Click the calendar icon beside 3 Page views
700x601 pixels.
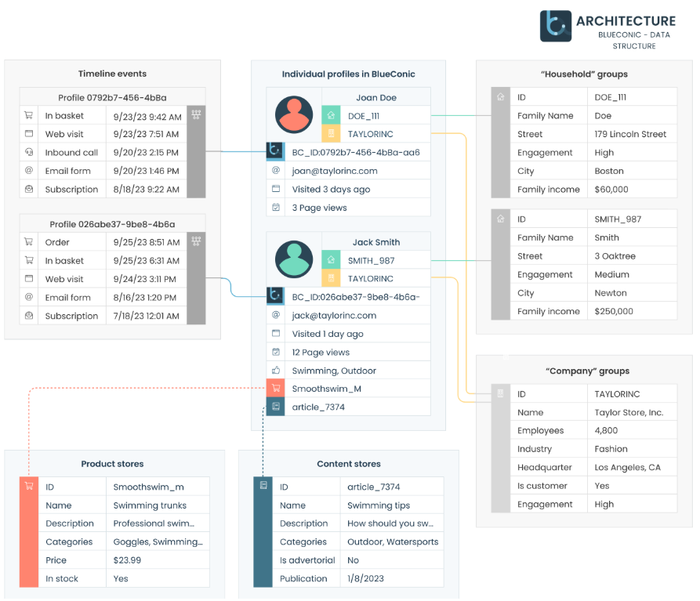point(276,207)
